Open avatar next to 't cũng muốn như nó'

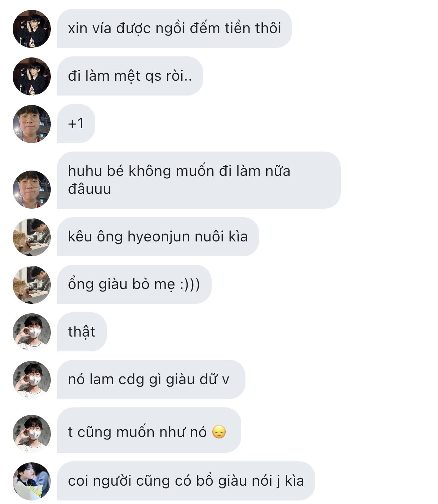[32, 434]
